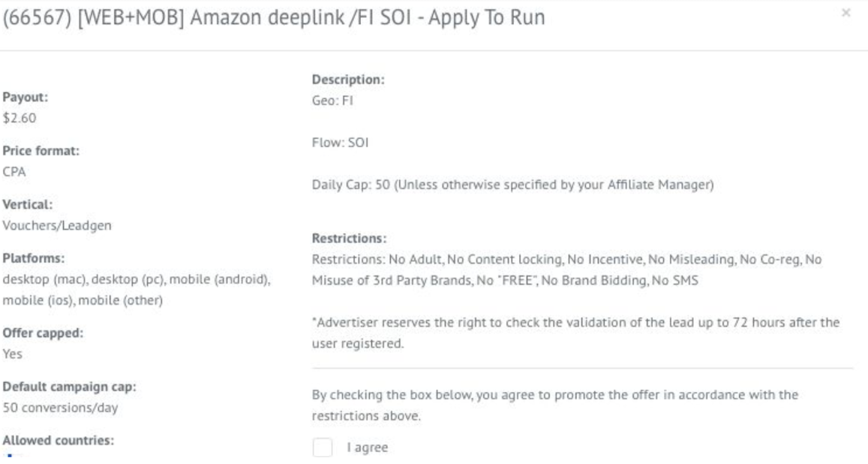Click the advertiser 72 hours validation note
The width and height of the screenshot is (868, 464).
(575, 333)
